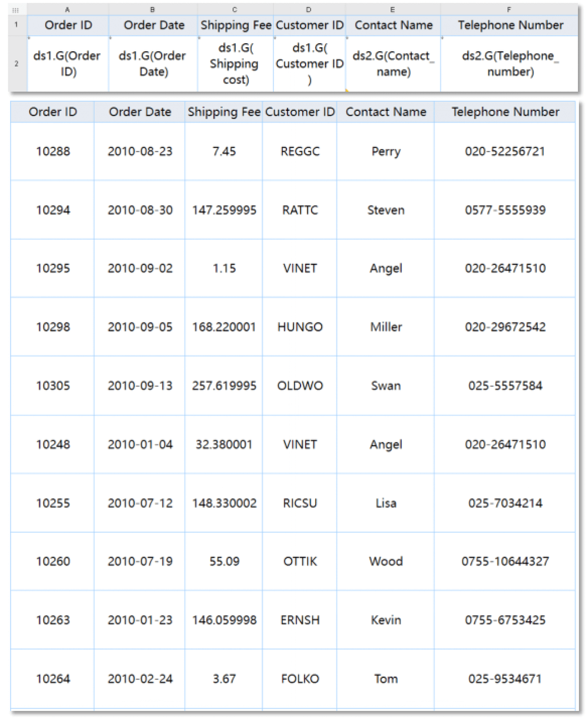Select the ds2.G(Contact_name) cell

[393, 64]
